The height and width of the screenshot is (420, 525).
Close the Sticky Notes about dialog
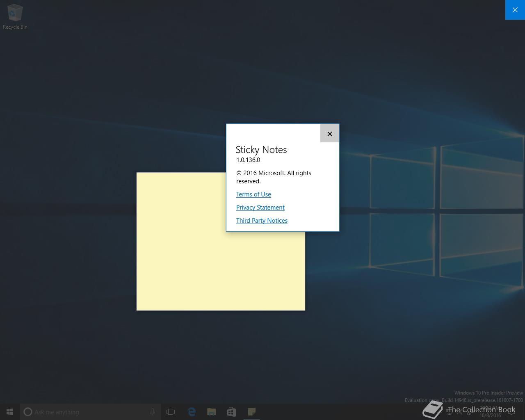click(329, 133)
